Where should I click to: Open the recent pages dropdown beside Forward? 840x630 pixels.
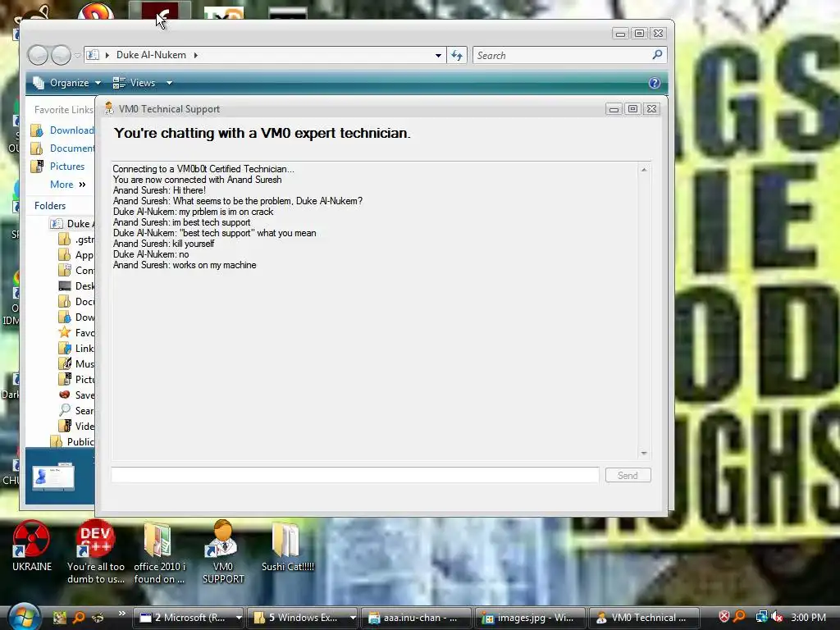point(78,55)
